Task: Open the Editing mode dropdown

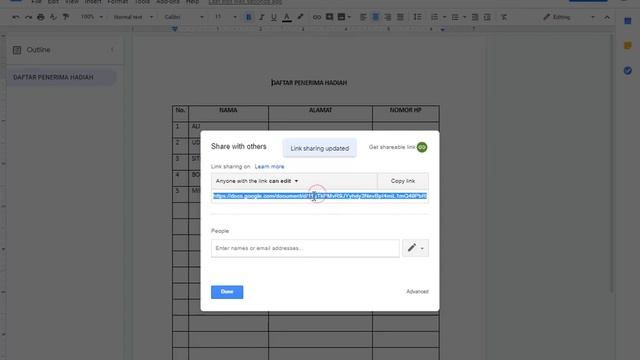Action: tap(569, 17)
